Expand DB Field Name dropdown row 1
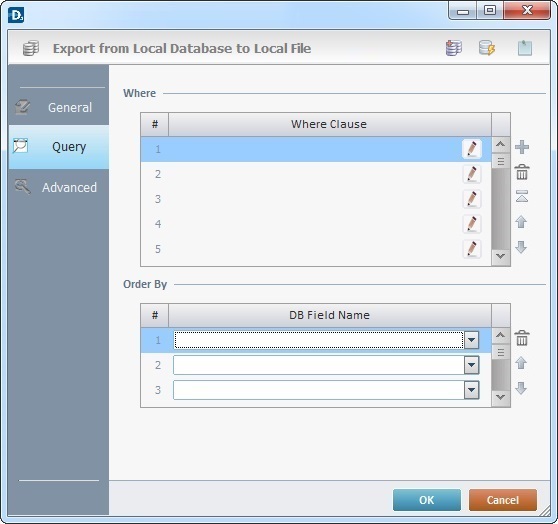The width and height of the screenshot is (558, 524). pyautogui.click(x=472, y=340)
